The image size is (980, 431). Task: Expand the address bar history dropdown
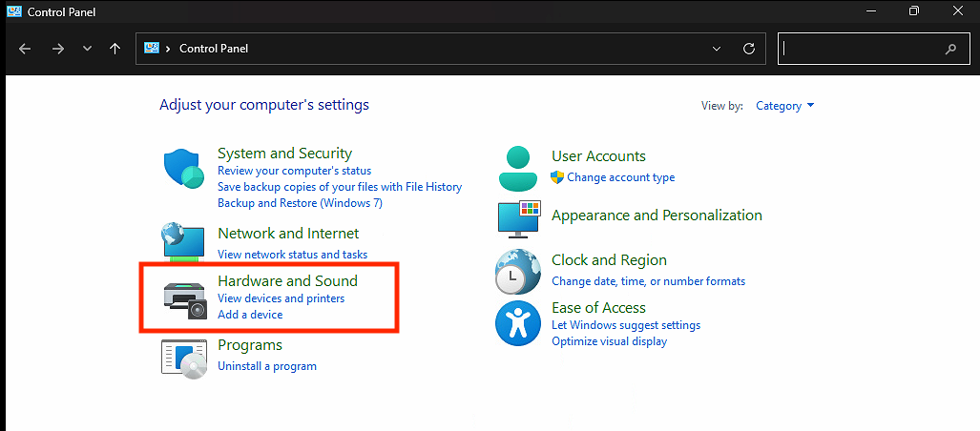tap(717, 49)
